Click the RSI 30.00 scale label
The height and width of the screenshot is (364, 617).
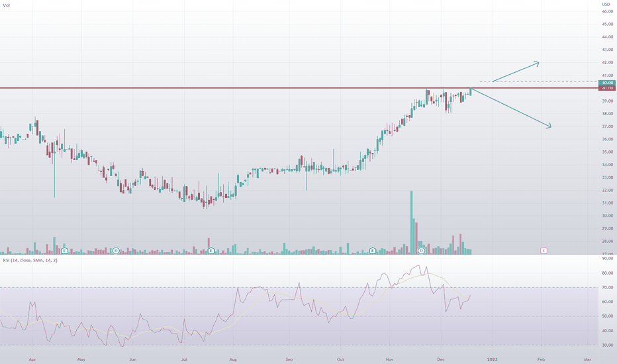coord(607,345)
